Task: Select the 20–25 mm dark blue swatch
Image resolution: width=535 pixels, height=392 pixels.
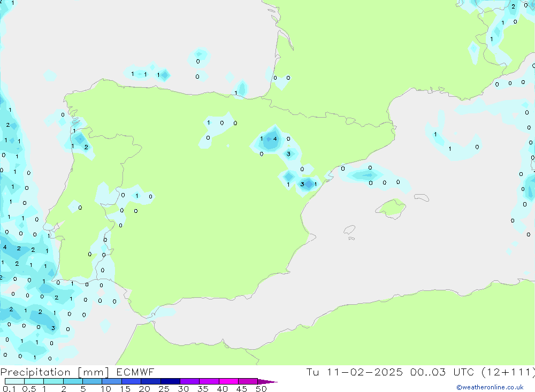Action: click(x=150, y=381)
